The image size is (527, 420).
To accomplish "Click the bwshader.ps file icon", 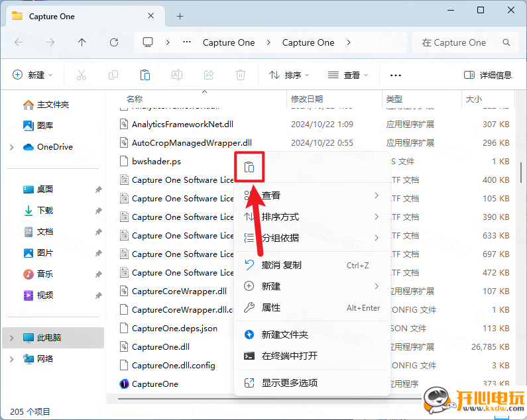I will point(124,161).
